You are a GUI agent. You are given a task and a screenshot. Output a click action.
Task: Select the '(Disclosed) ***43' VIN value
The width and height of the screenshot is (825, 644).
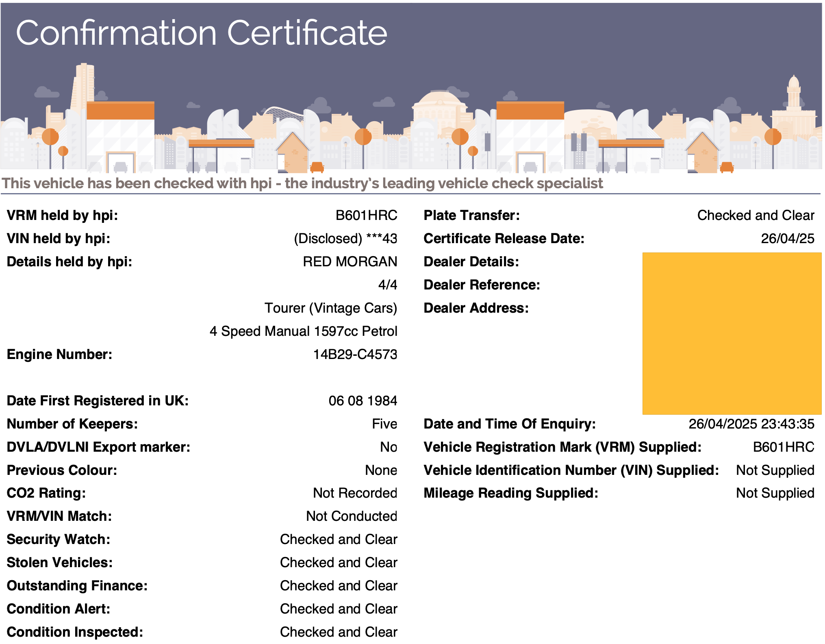point(345,239)
